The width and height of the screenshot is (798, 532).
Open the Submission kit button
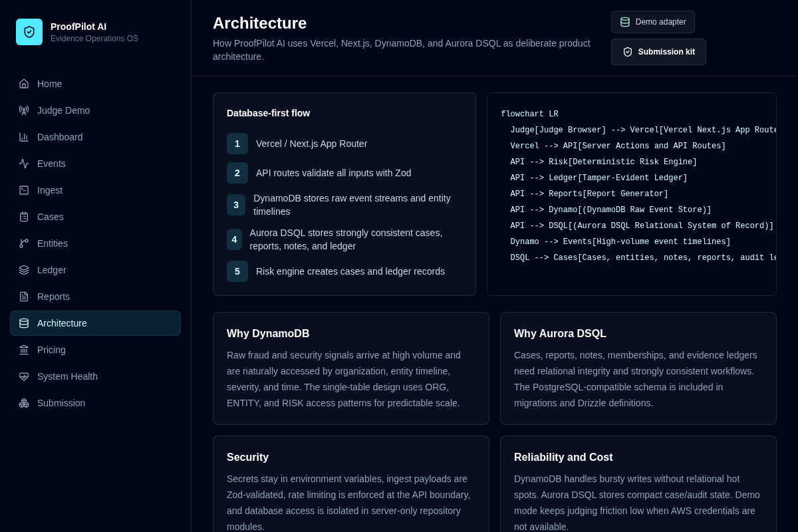(x=658, y=52)
